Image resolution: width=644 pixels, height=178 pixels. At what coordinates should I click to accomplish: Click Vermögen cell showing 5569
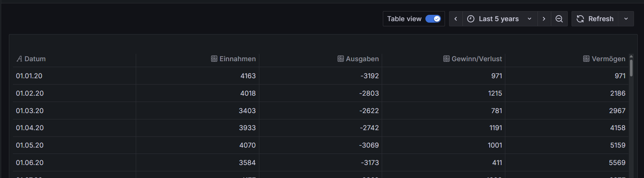pos(617,163)
